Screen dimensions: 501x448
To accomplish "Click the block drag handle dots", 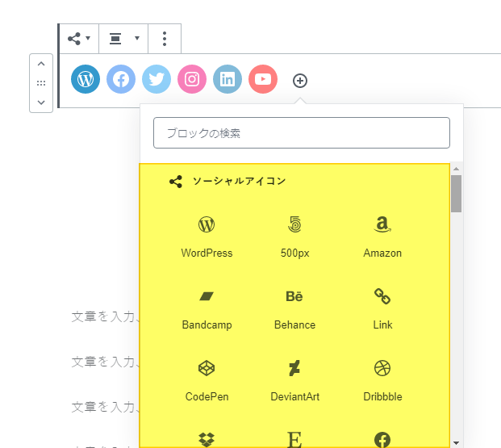I will pyautogui.click(x=41, y=83).
